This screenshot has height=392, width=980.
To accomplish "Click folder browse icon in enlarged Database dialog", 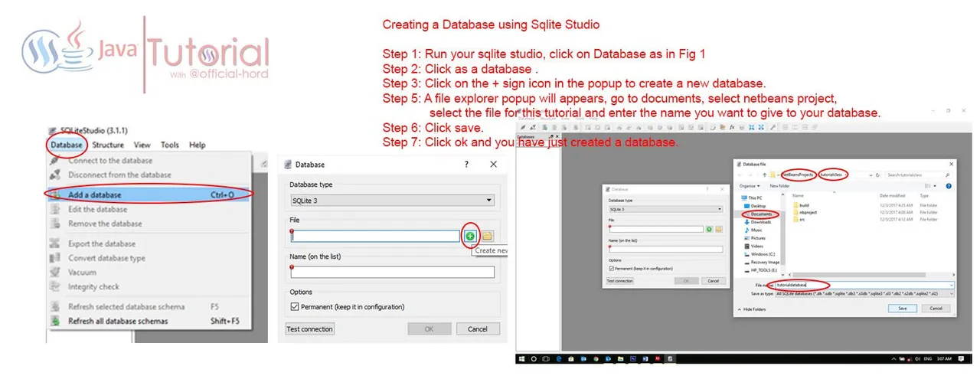I will [x=487, y=236].
